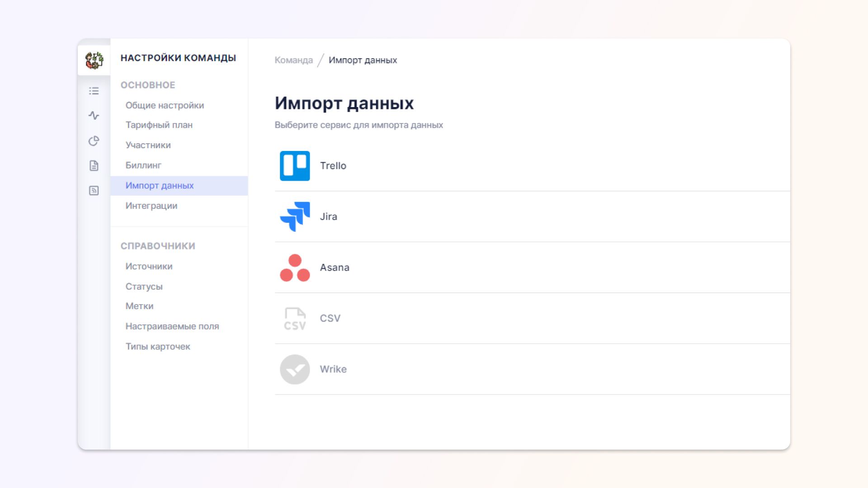Open Биллинг menu item

pyautogui.click(x=143, y=165)
